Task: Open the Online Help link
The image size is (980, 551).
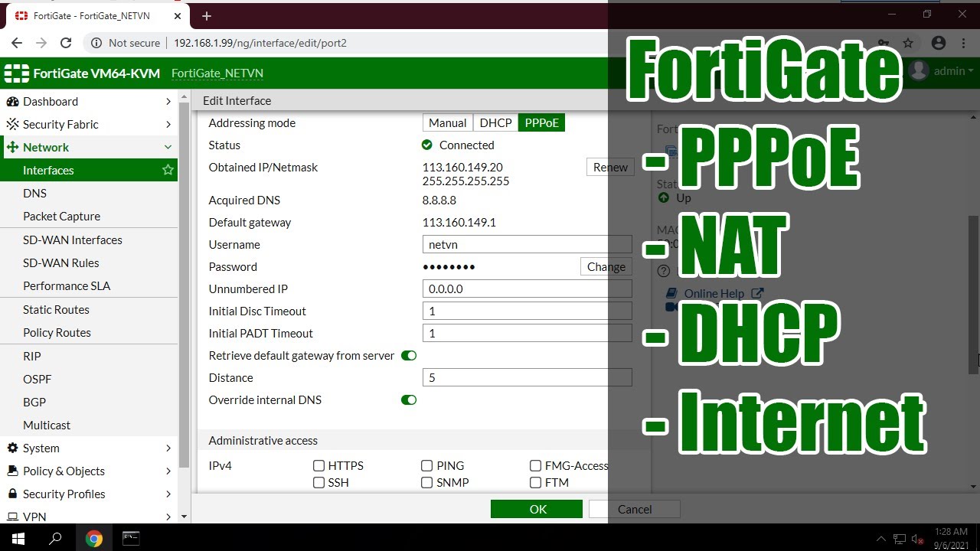Action: (x=714, y=294)
